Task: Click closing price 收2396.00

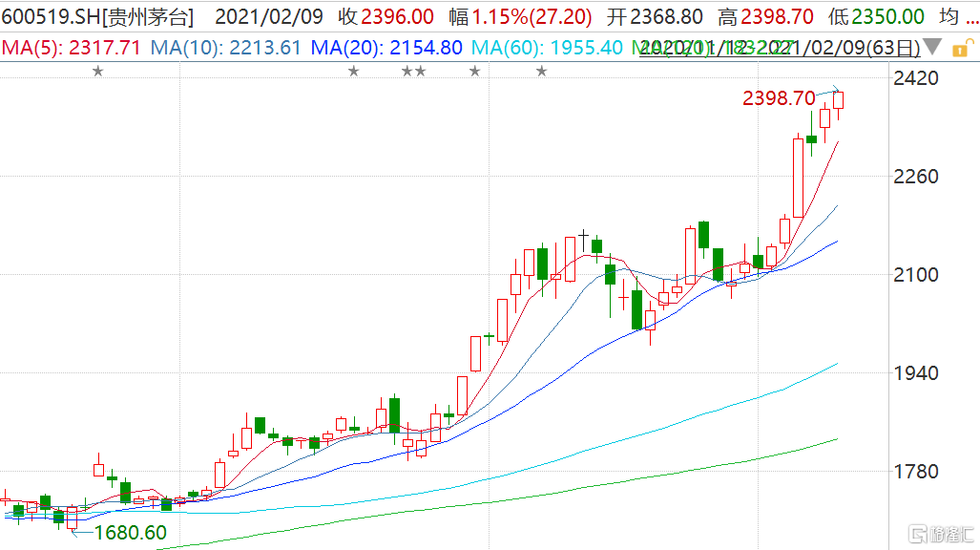Action: [386, 17]
